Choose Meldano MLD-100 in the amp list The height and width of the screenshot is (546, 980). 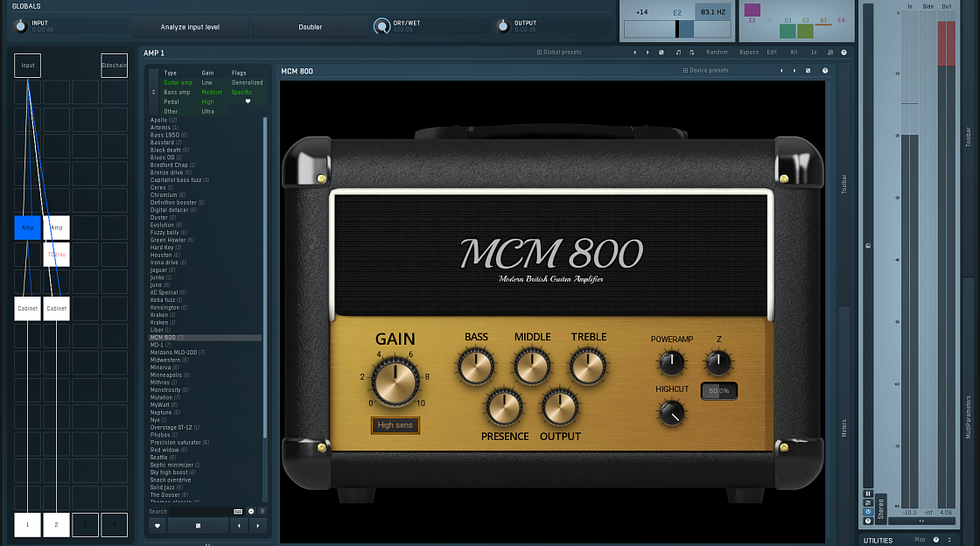coord(174,352)
